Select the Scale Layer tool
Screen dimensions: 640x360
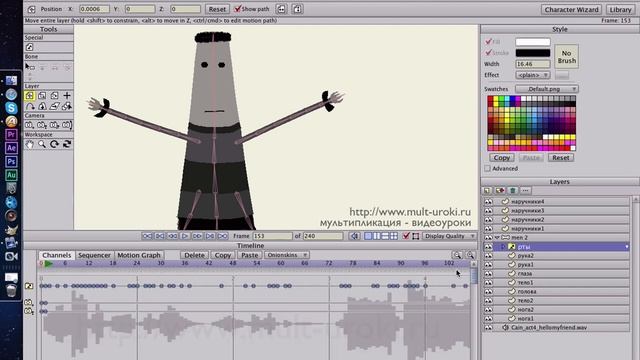tap(42, 96)
